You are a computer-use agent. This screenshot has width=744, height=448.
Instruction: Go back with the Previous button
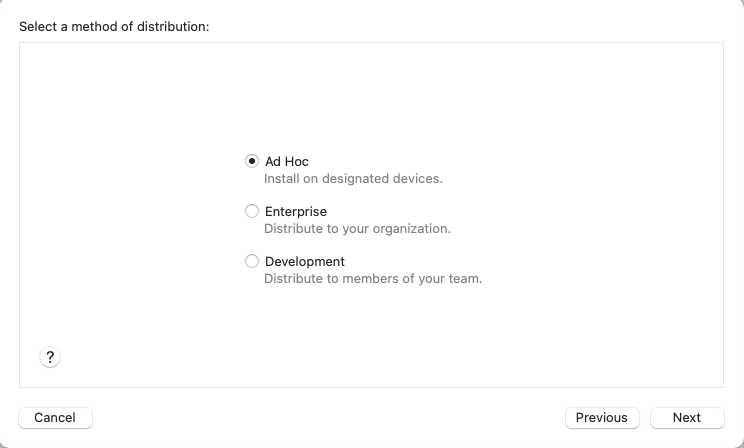(x=602, y=417)
